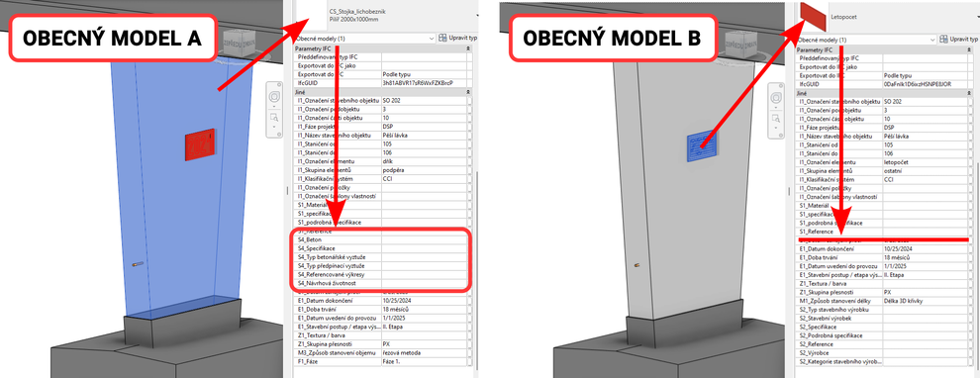Click Upravit typ button beside Letopocet selector

pyautogui.click(x=959, y=40)
